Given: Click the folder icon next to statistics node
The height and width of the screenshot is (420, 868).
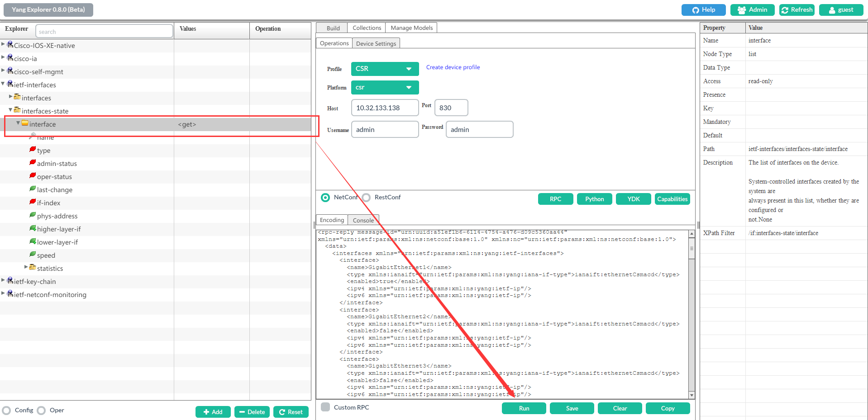Looking at the screenshot, I should tap(32, 268).
